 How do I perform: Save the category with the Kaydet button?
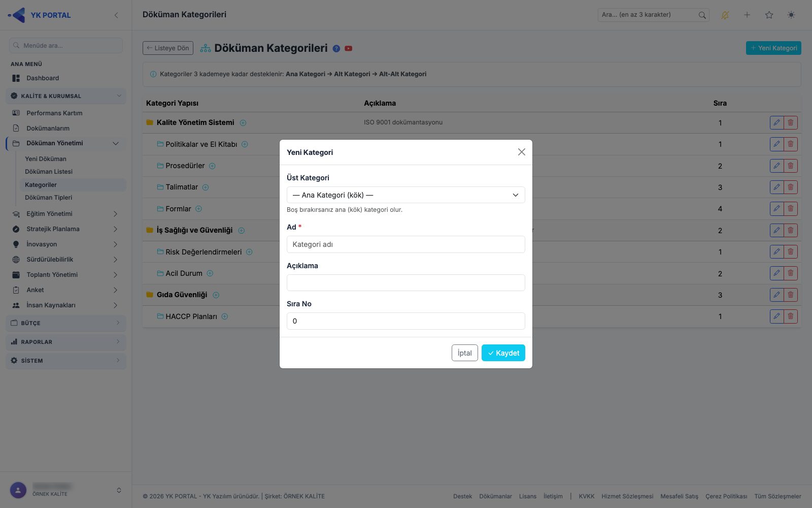pyautogui.click(x=503, y=353)
